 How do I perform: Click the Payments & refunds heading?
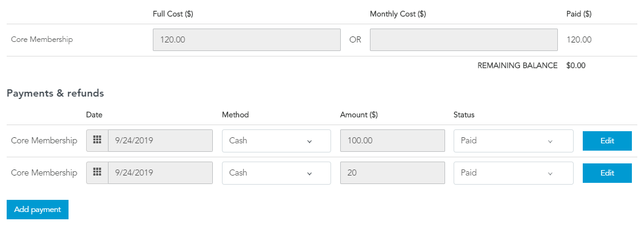(55, 94)
